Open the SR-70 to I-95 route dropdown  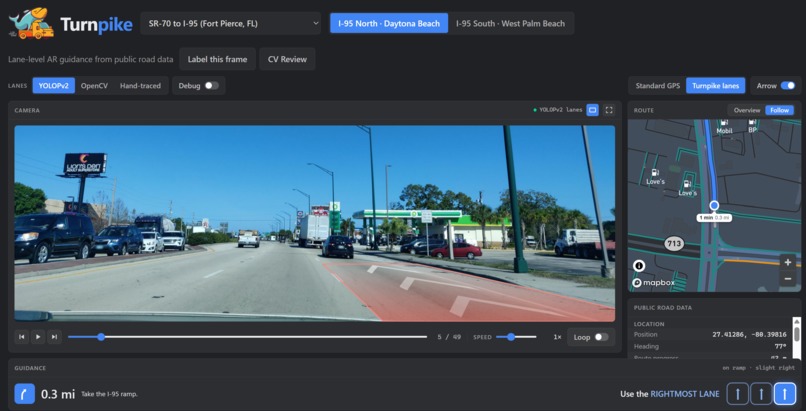click(x=230, y=24)
